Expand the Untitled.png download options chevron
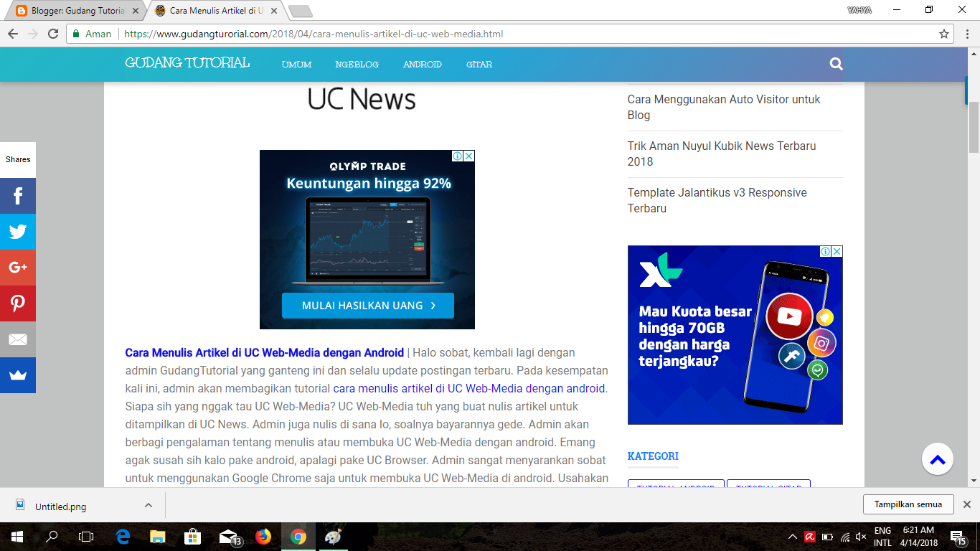This screenshot has height=551, width=980. [148, 506]
